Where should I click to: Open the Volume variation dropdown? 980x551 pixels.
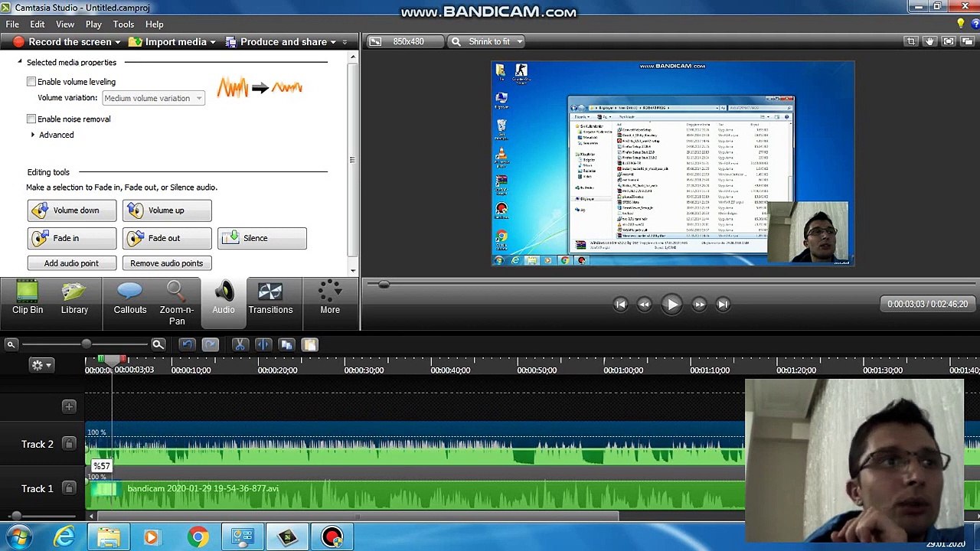click(x=153, y=98)
